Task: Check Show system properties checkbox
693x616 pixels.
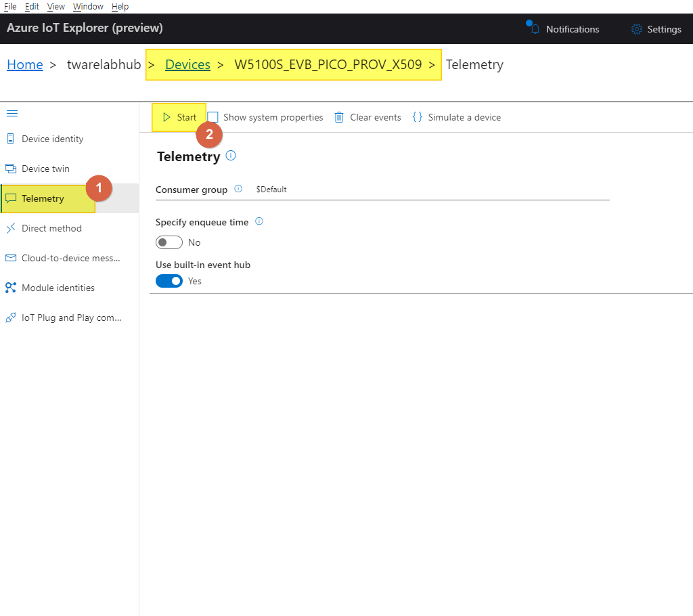Action: click(x=213, y=117)
